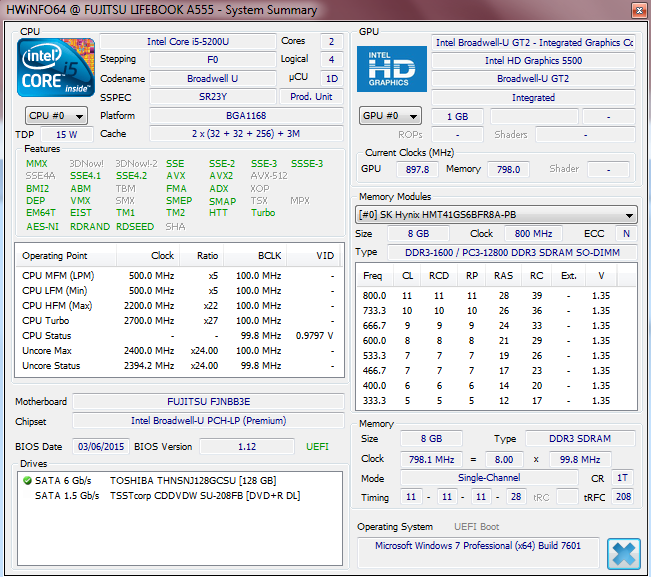
Task: Click the FUJITSU FJNBB3E motherboard field
Action: click(208, 402)
